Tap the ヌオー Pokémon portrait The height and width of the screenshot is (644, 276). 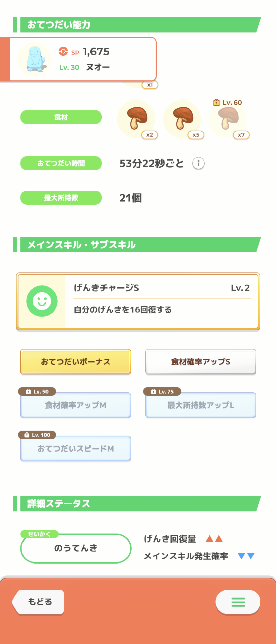tap(34, 59)
